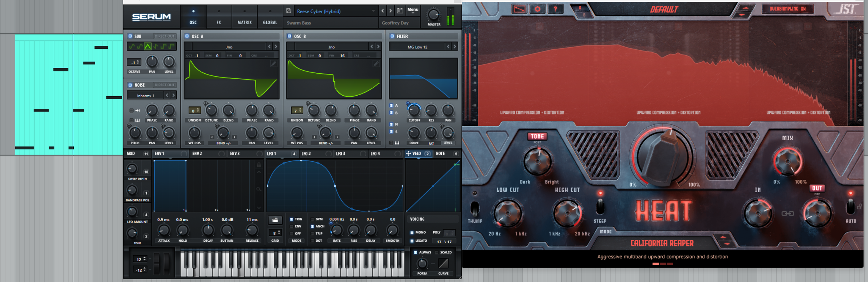The height and width of the screenshot is (282, 868).
Task: Select next noise sample arrow
Action: coord(173,95)
